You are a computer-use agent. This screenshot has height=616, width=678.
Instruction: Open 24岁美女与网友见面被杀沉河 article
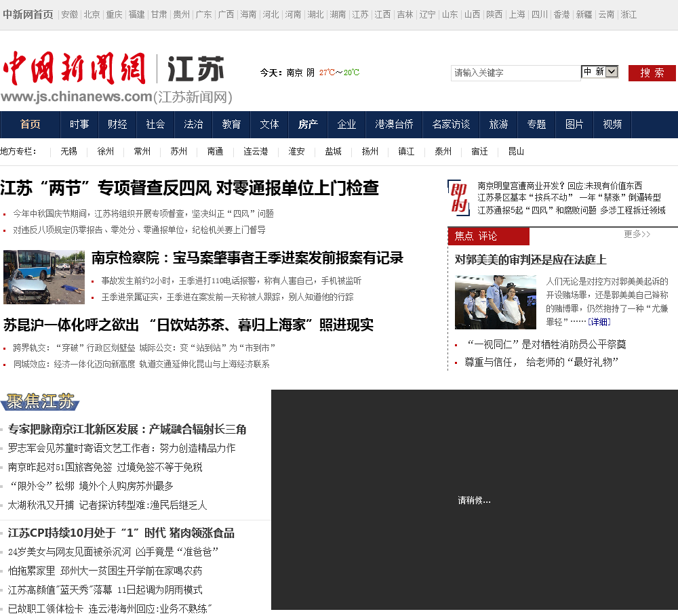pos(113,552)
